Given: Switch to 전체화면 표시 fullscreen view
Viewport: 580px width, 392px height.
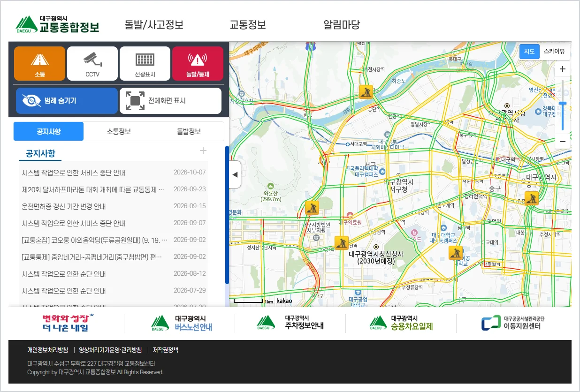Looking at the screenshot, I should point(170,101).
